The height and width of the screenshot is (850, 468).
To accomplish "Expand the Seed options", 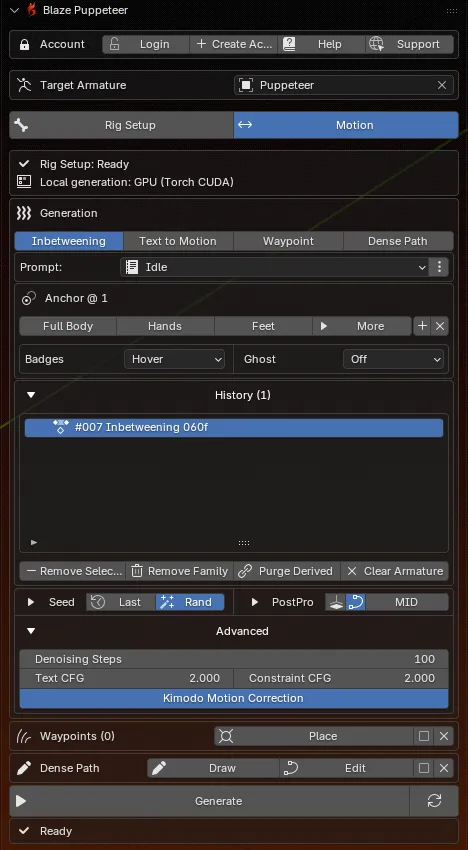I will pos(31,602).
